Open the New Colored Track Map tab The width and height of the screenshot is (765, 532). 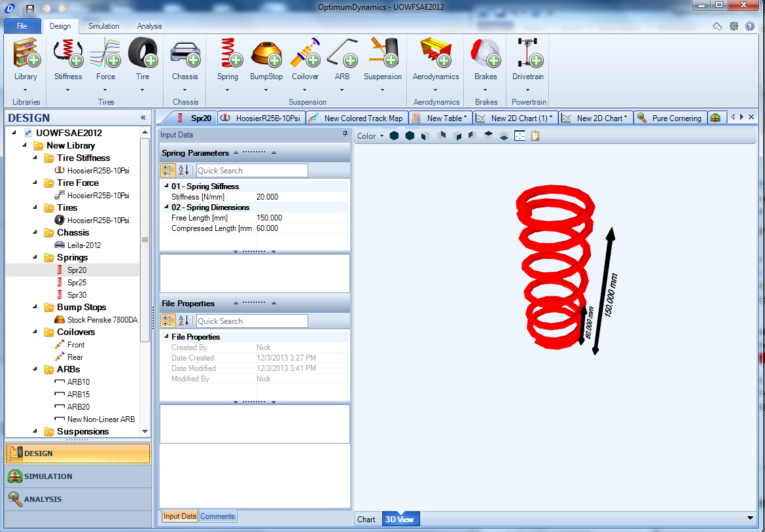357,118
